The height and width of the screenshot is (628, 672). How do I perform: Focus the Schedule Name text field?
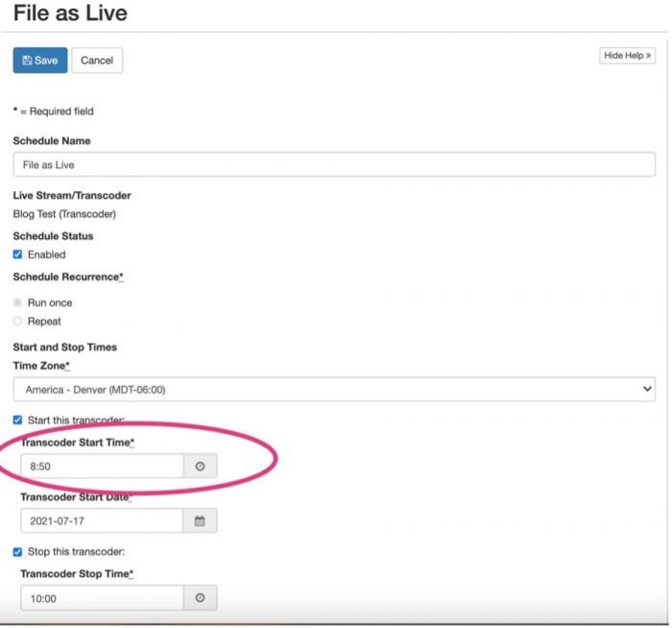333,164
